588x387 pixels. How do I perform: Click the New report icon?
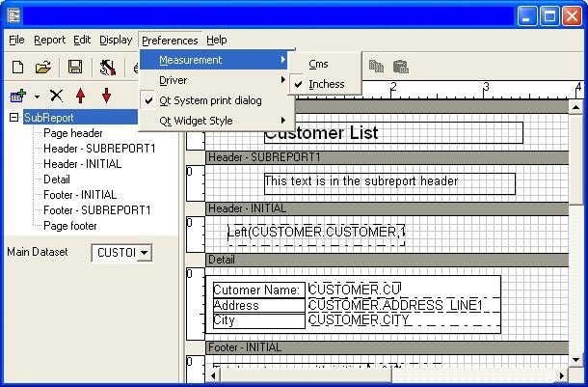pos(17,67)
